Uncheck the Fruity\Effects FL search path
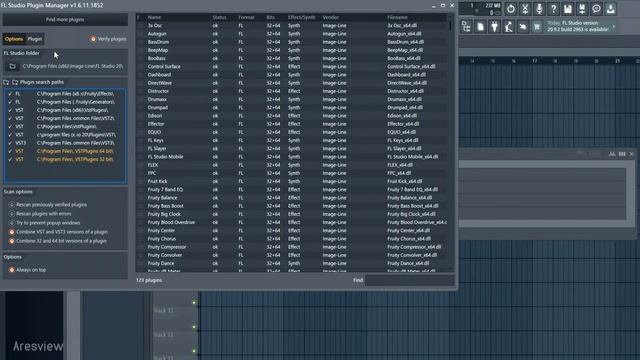 (10, 94)
